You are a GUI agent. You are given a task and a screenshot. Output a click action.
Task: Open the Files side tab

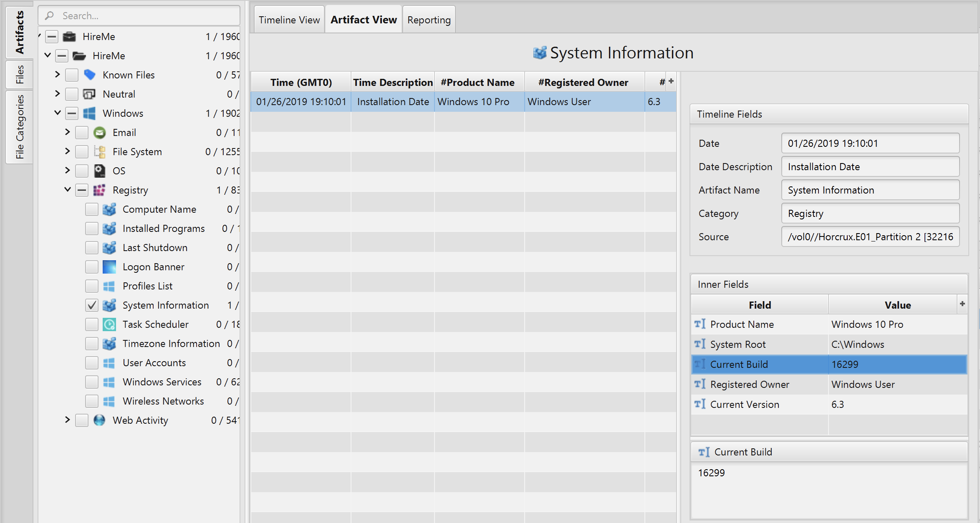click(19, 74)
